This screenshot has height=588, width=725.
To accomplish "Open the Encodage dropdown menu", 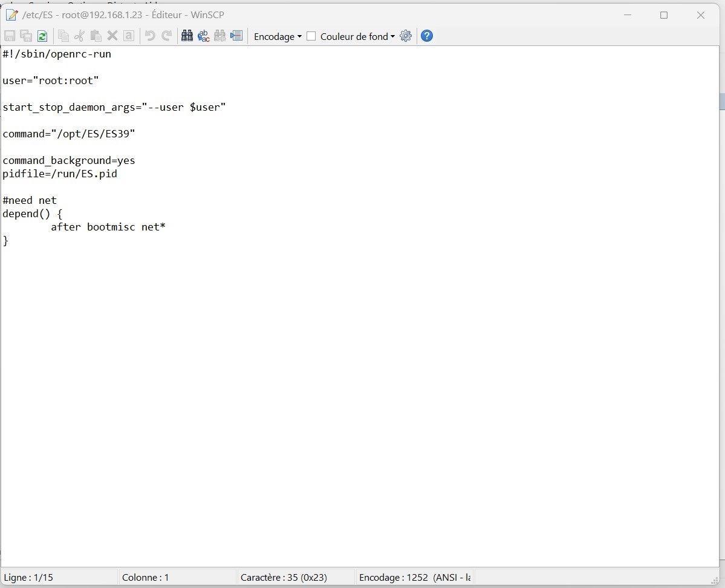I will (x=278, y=36).
